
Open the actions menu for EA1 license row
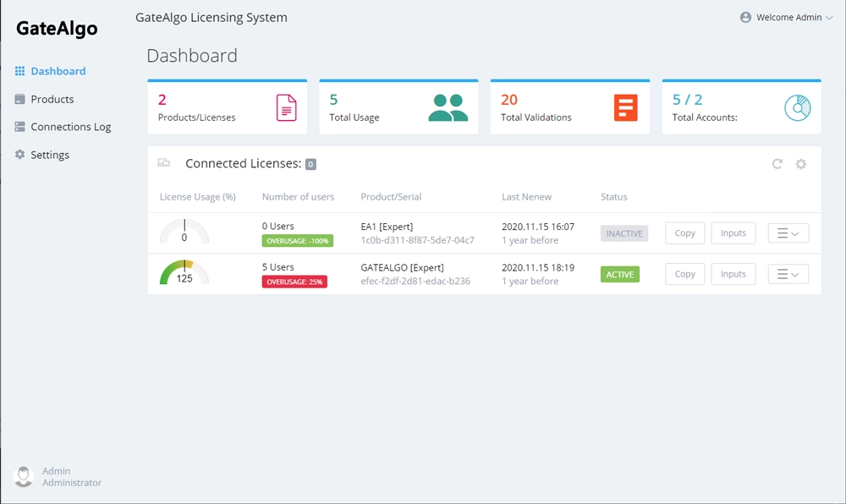[788, 233]
